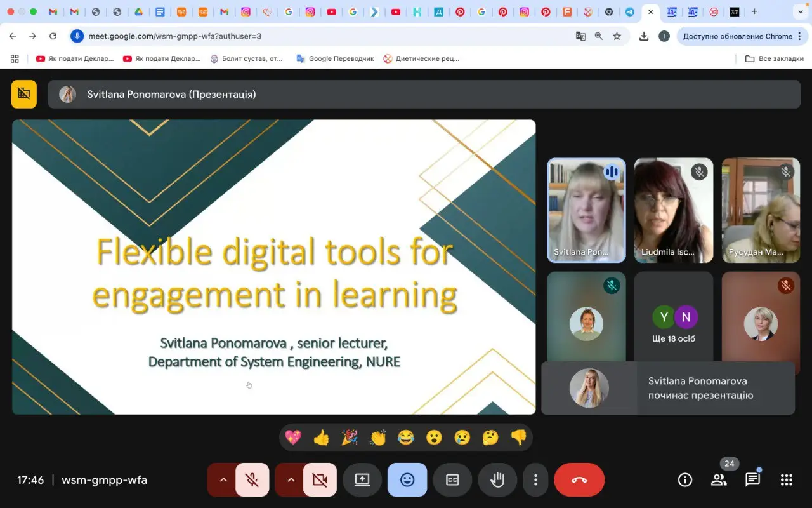Send the laughing face reaction
Screen dimensions: 812x508
coord(406,438)
